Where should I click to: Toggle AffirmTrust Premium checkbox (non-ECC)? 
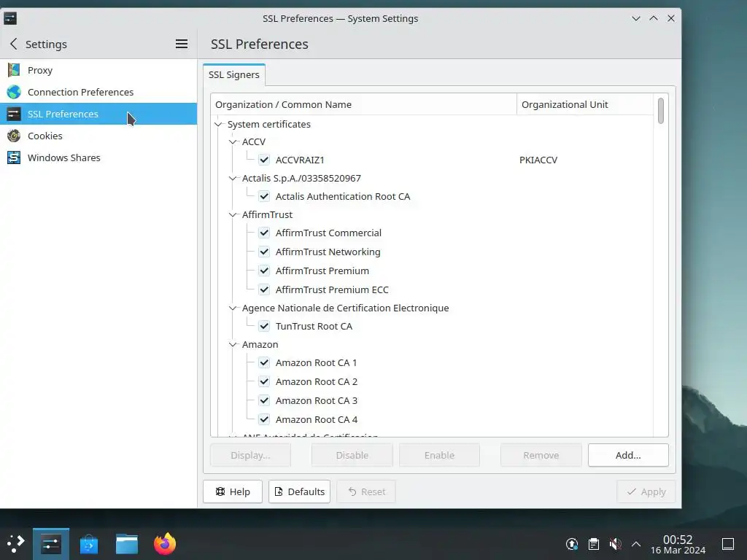264,271
